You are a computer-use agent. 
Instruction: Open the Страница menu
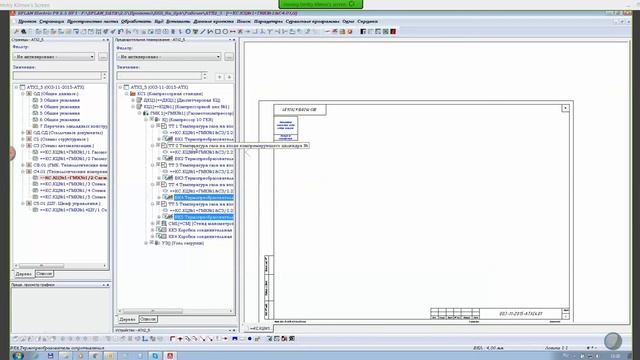coord(52,21)
